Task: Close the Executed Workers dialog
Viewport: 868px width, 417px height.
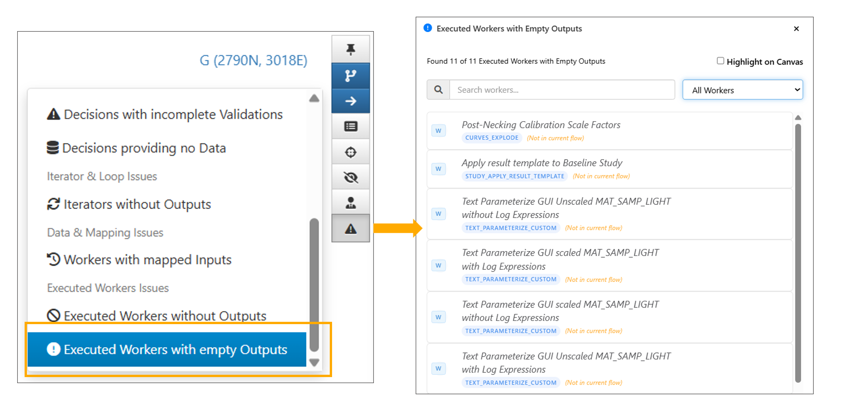Action: click(796, 29)
